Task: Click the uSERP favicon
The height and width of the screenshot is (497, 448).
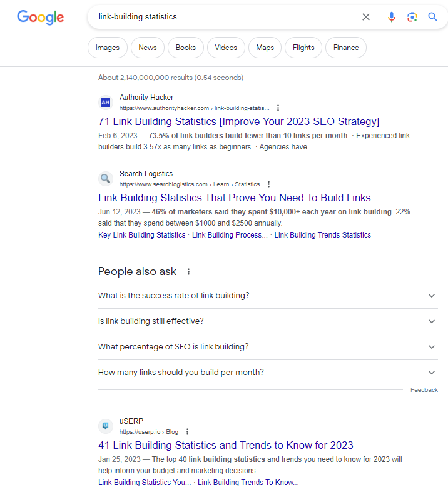Action: click(x=105, y=426)
